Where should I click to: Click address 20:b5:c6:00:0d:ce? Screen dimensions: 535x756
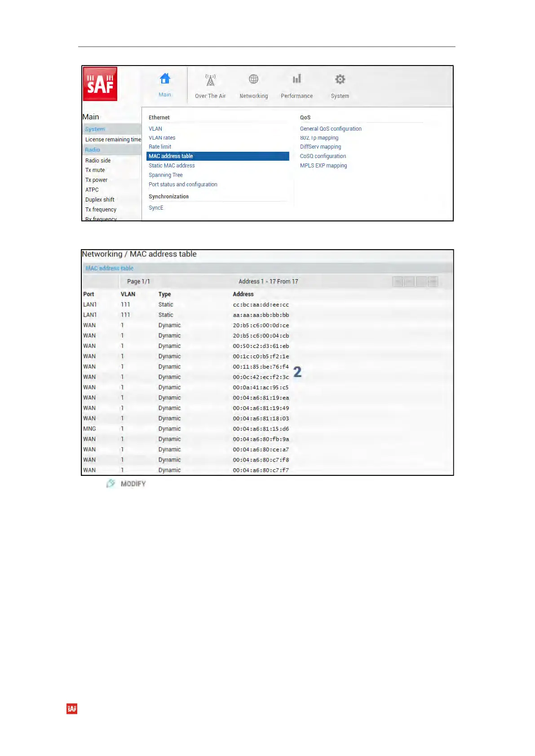(x=261, y=325)
